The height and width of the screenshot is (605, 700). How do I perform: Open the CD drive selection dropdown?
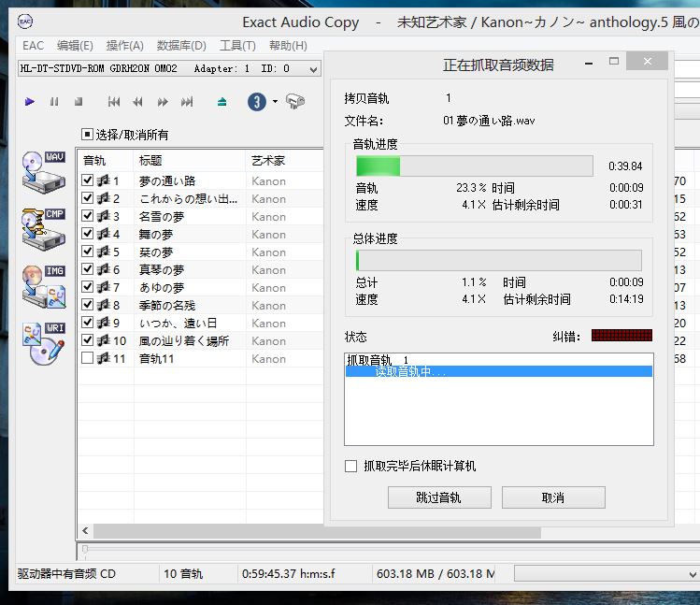click(313, 68)
